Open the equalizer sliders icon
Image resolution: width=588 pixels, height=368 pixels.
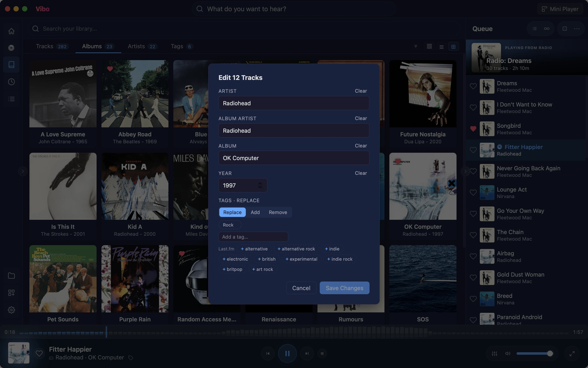tap(494, 353)
